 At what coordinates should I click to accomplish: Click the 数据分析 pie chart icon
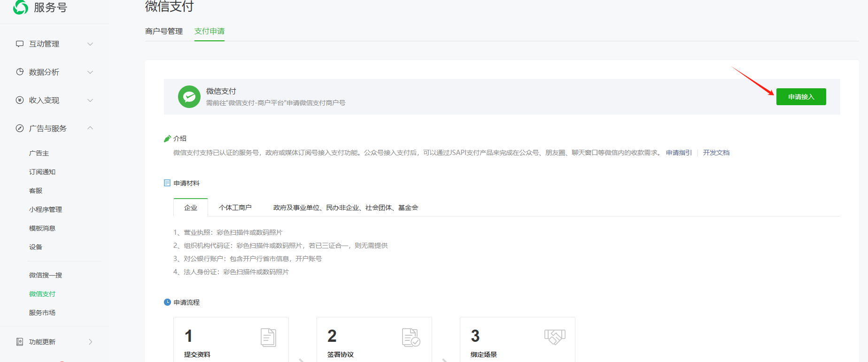(20, 72)
